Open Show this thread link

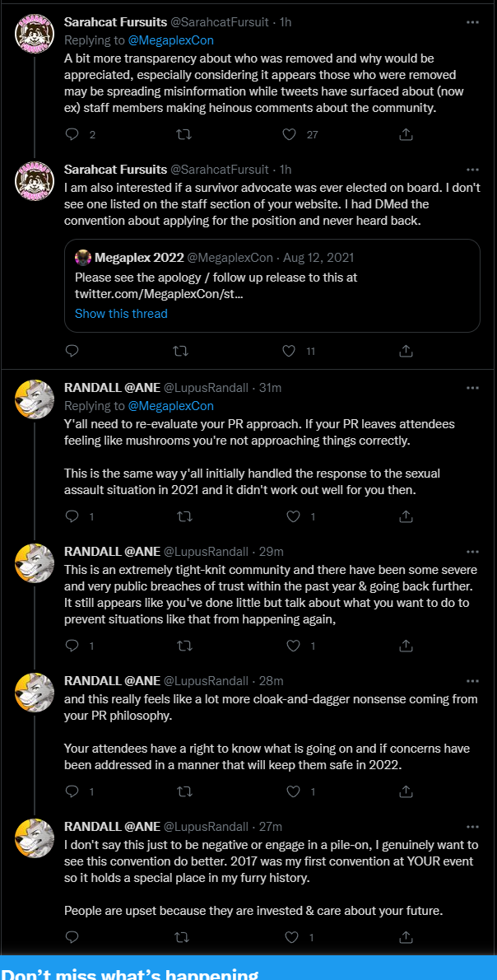tap(121, 314)
